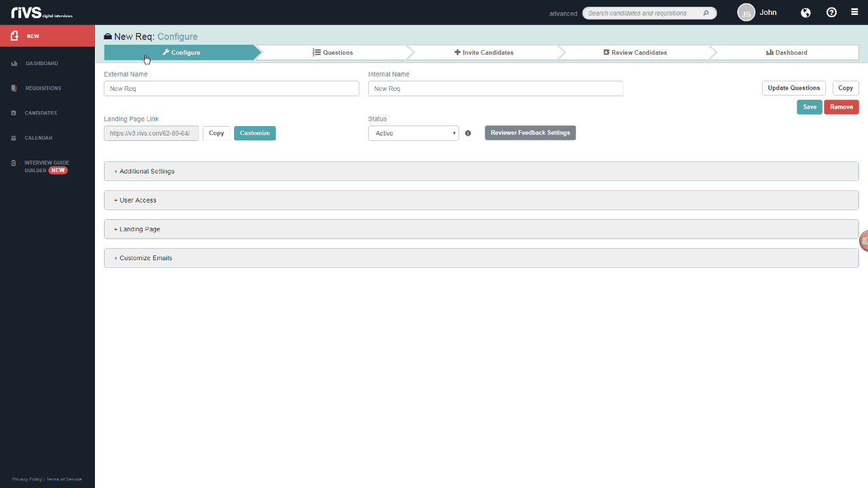868x488 pixels.
Task: Open the hamburger menu icon
Action: 854,12
